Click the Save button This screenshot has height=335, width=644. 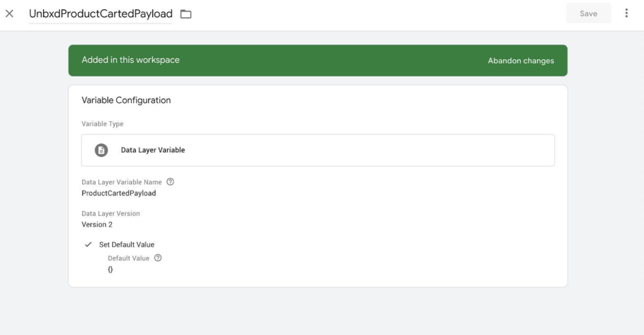[588, 13]
